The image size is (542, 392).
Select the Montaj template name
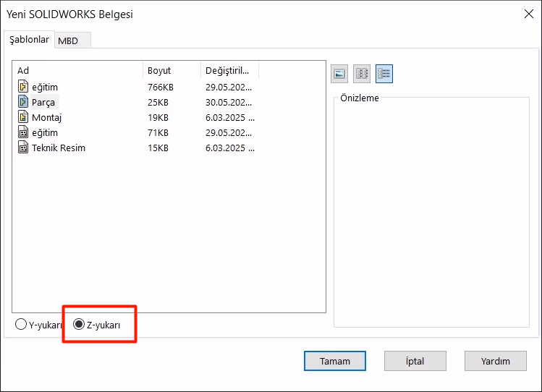coord(46,117)
